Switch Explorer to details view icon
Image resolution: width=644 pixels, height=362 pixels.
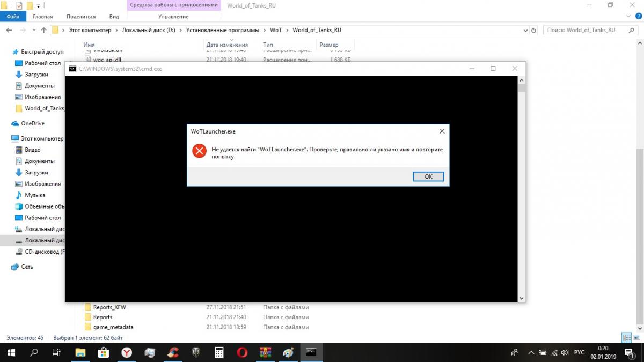click(x=626, y=338)
